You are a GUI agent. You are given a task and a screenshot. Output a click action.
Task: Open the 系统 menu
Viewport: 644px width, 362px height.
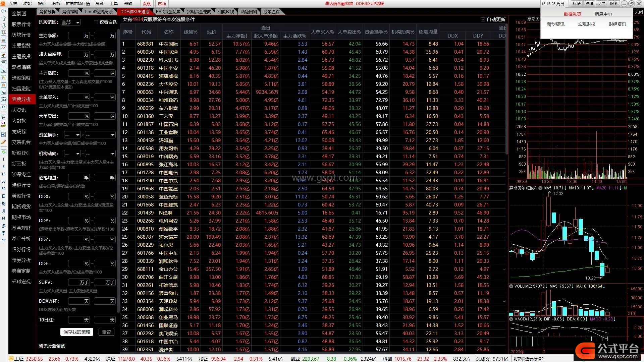(x=13, y=4)
